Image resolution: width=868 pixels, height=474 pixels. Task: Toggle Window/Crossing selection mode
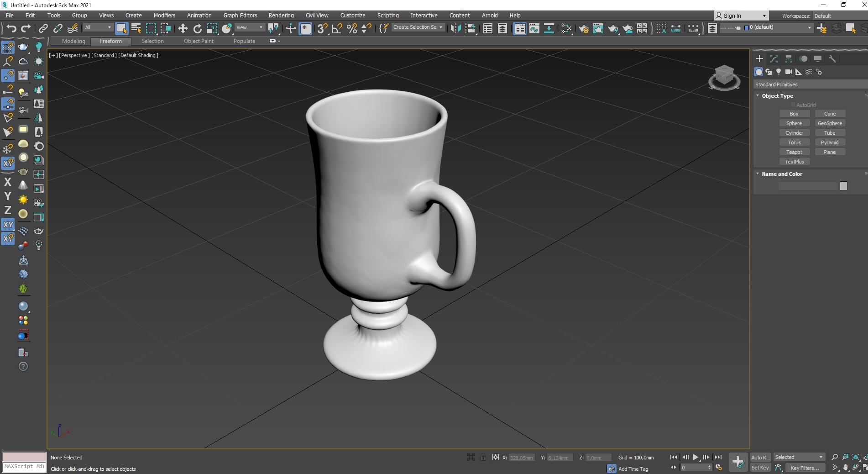(165, 28)
